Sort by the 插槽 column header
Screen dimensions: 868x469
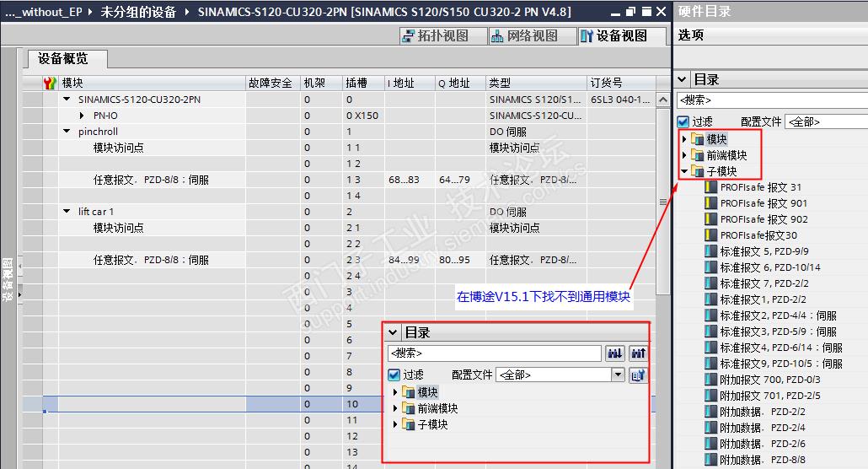tap(362, 84)
